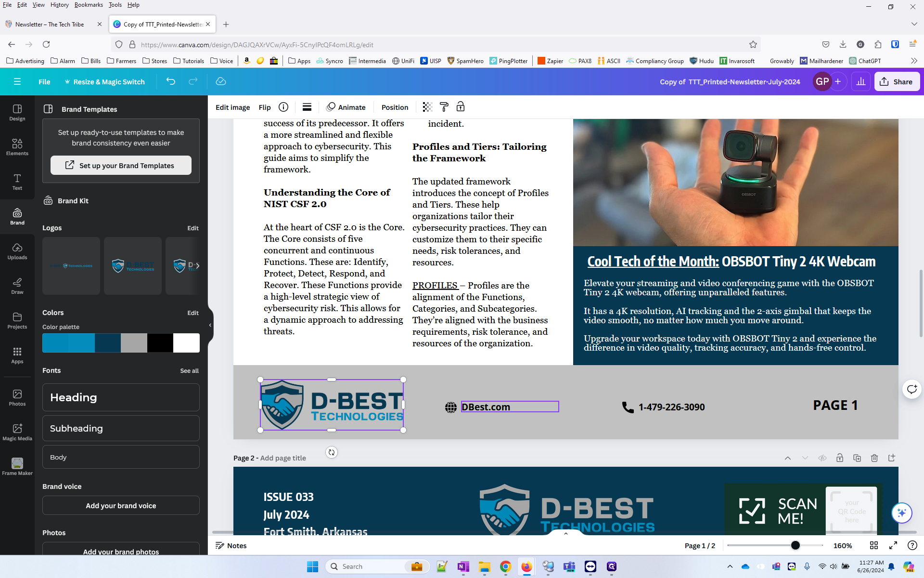Image resolution: width=924 pixels, height=578 pixels.
Task: Click the cloud save status icon
Action: coord(221,81)
